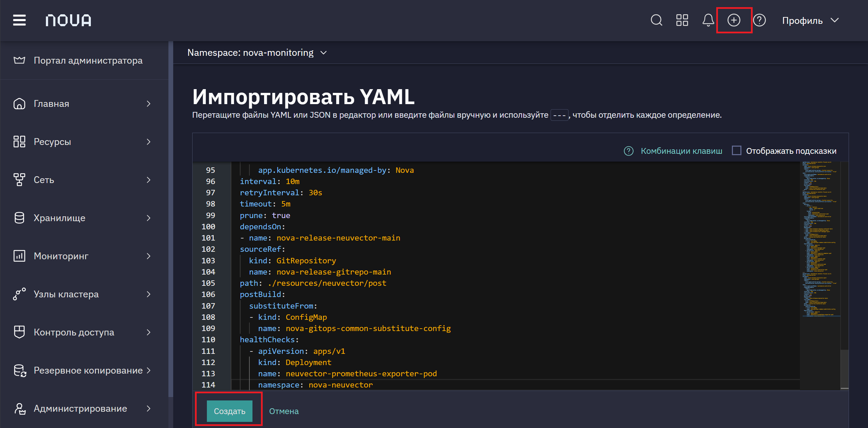868x428 pixels.
Task: Click the administrator portal crown icon
Action: [x=19, y=60]
